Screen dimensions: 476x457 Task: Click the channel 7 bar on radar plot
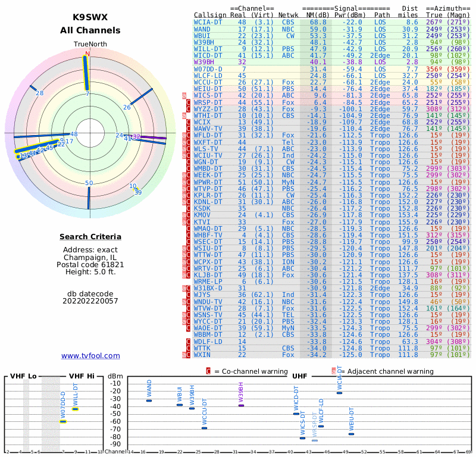[86, 73]
